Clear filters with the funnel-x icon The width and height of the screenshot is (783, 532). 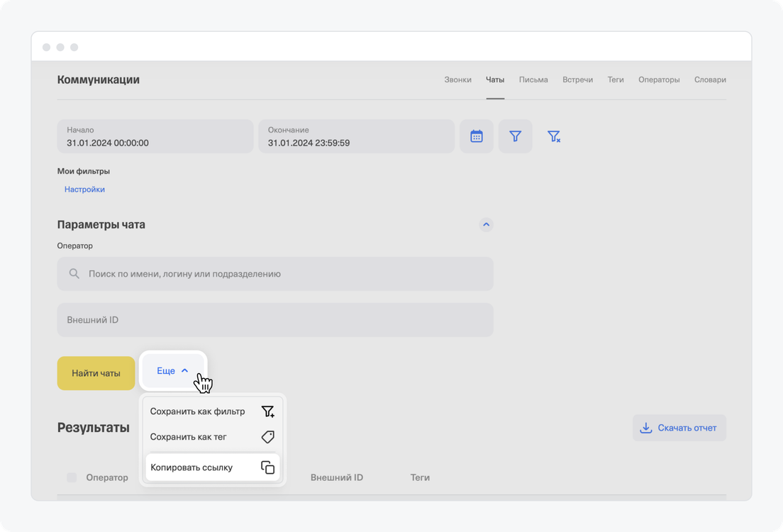[554, 136]
